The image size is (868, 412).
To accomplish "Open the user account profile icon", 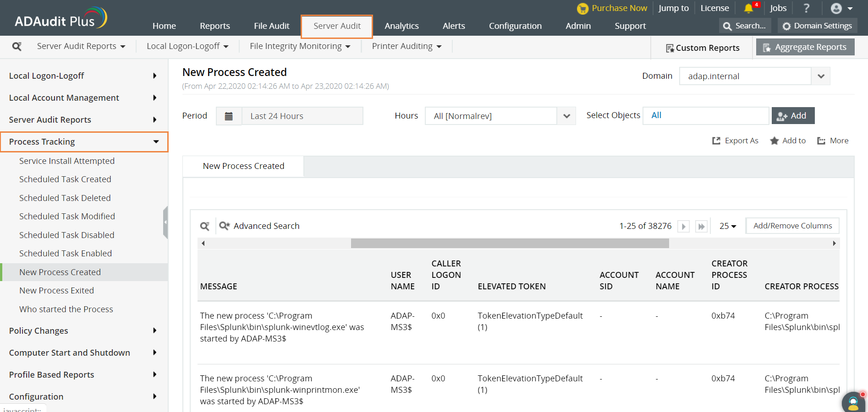I will tap(836, 8).
